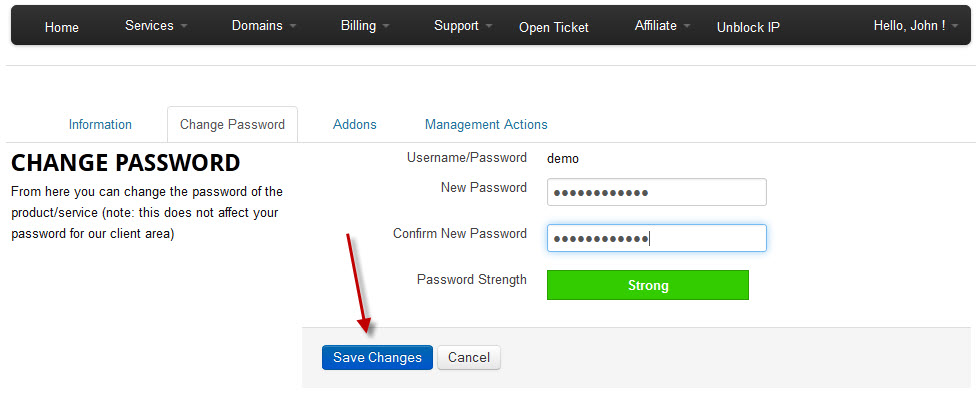Click the caret arrow beside Billing
The width and height of the screenshot is (980, 402).
coord(387,27)
